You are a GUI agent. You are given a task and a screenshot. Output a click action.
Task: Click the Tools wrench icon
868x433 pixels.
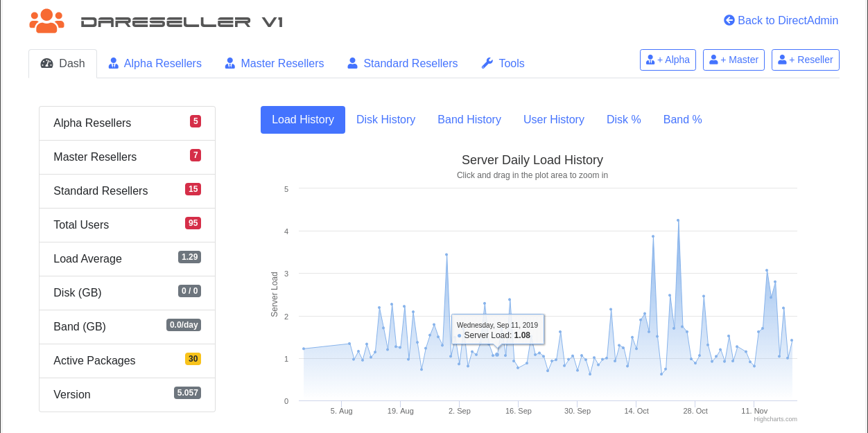click(x=487, y=63)
